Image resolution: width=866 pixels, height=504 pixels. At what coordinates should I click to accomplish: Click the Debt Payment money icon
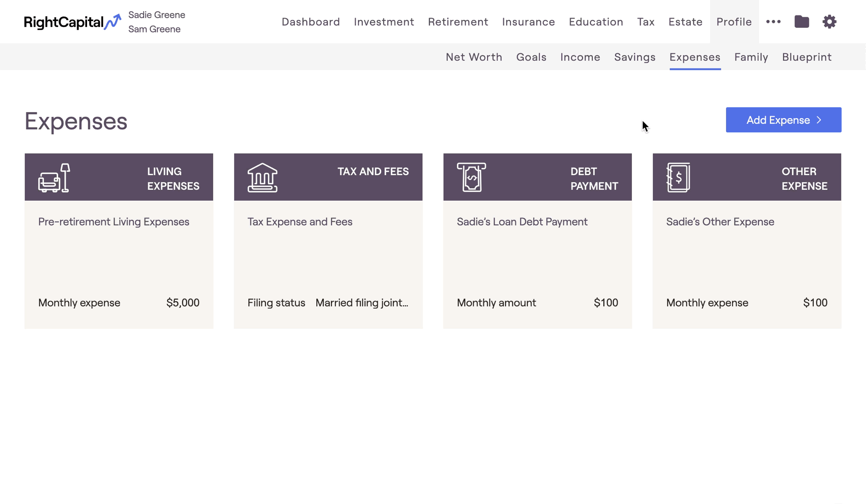471,177
